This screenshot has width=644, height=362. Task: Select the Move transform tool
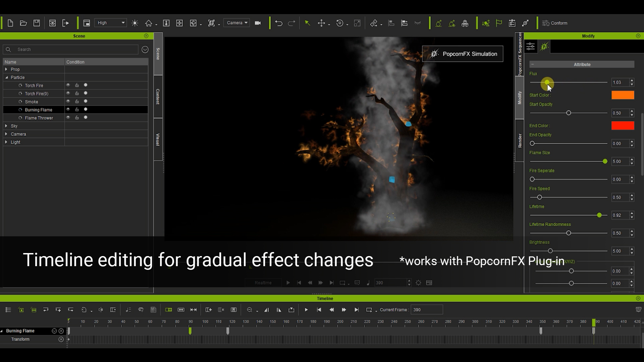321,23
